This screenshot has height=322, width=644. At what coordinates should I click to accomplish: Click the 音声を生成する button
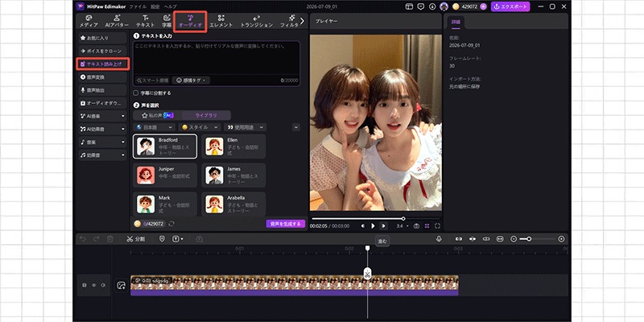point(286,224)
